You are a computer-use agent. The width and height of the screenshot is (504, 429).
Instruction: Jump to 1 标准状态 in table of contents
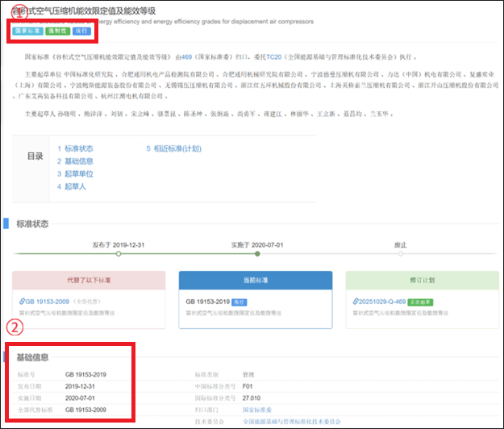click(75, 149)
